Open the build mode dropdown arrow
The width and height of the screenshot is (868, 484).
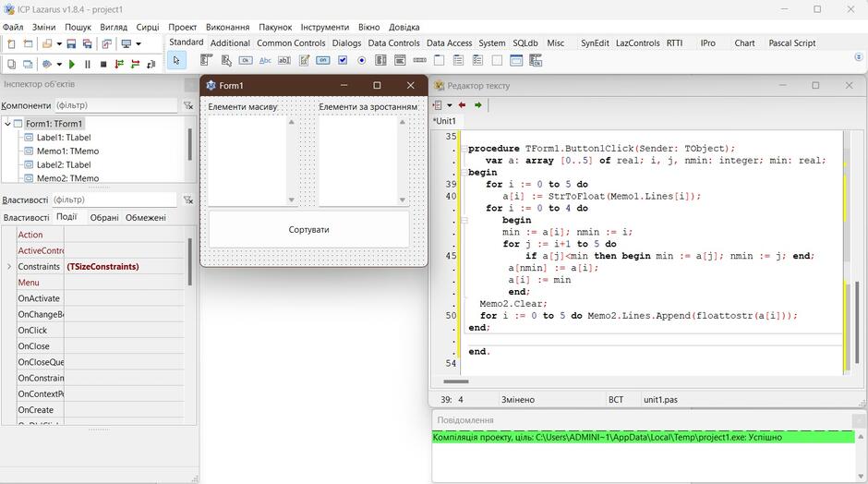click(x=59, y=65)
